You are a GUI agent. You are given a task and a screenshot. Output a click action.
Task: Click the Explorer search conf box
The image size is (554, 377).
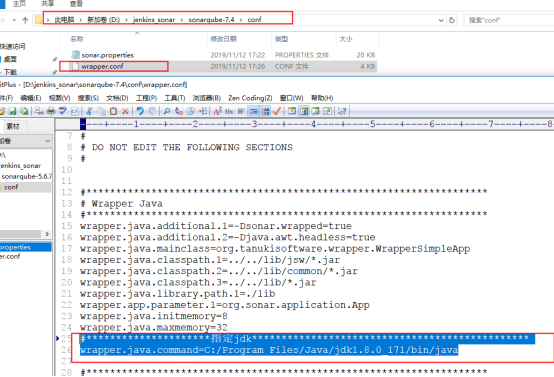pyautogui.click(x=509, y=20)
